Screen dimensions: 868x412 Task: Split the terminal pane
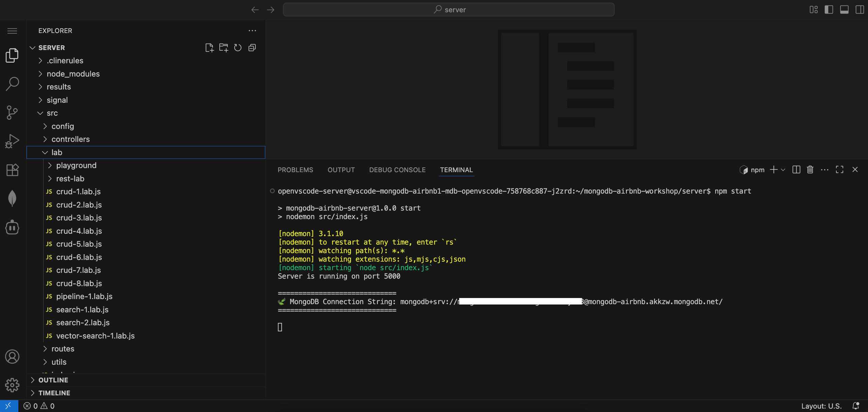point(796,169)
